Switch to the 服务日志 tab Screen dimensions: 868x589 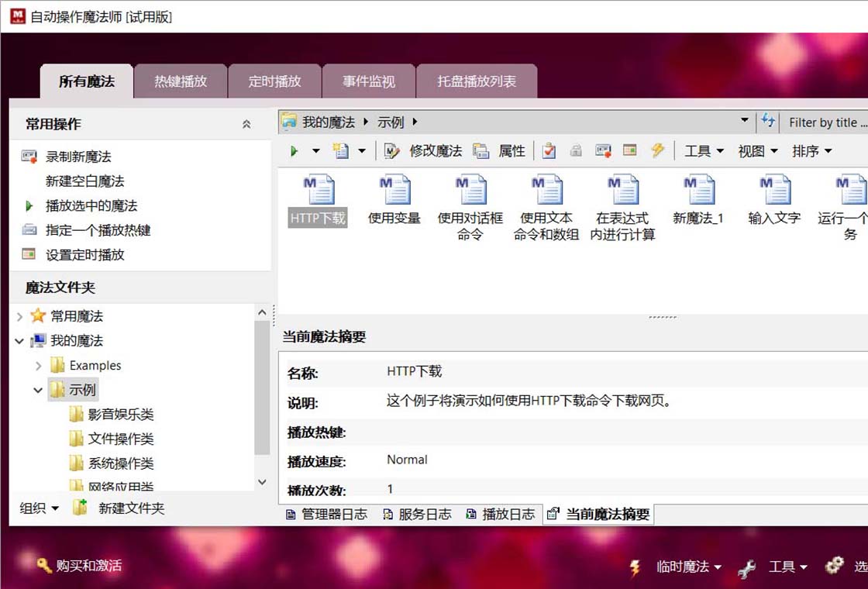[x=418, y=515]
